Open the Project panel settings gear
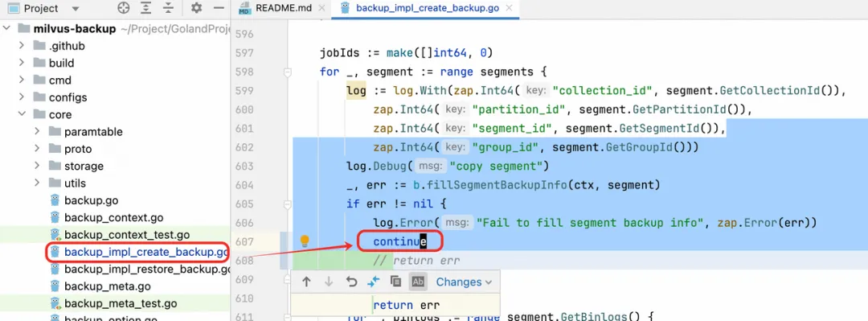 point(197,8)
